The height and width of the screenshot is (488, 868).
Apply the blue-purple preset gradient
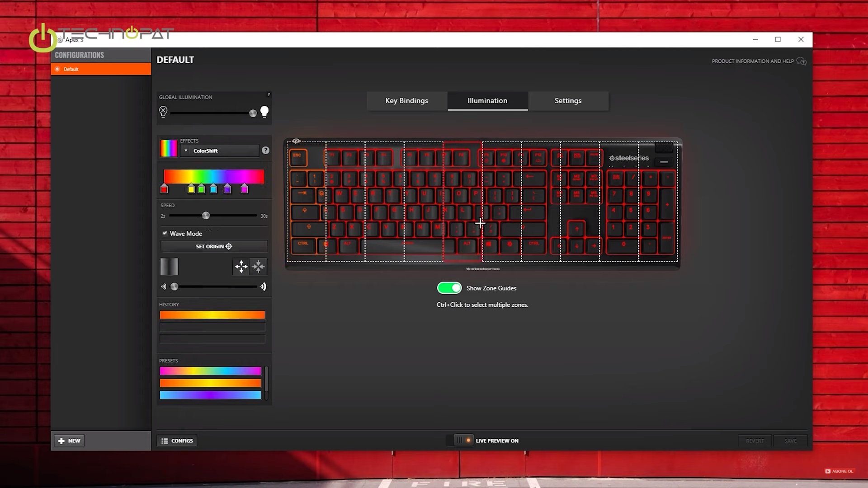pyautogui.click(x=210, y=395)
